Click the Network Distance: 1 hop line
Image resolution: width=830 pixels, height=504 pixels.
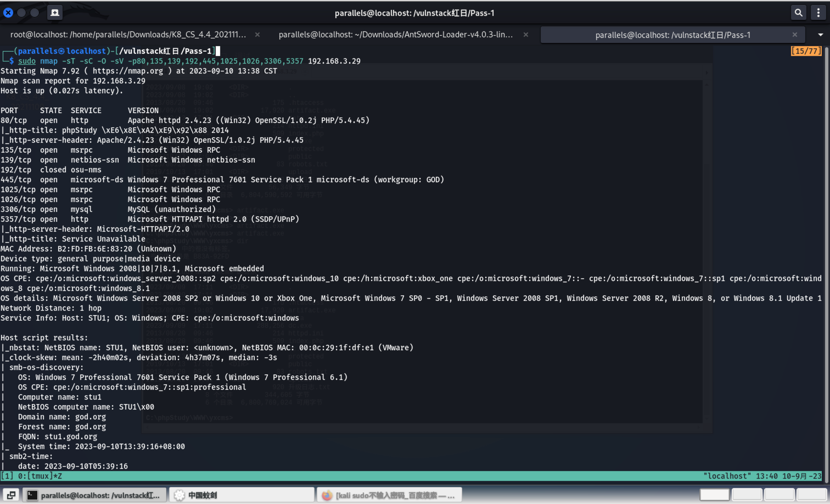pos(51,308)
